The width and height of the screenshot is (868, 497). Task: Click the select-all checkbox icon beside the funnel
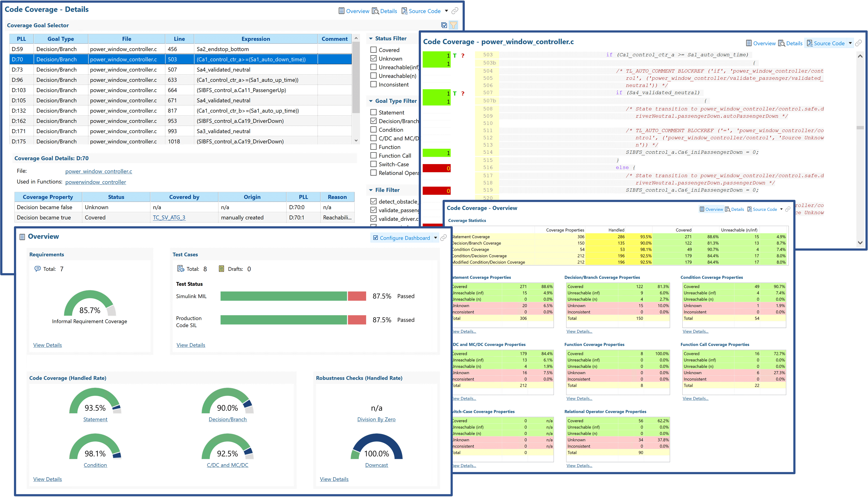(444, 25)
